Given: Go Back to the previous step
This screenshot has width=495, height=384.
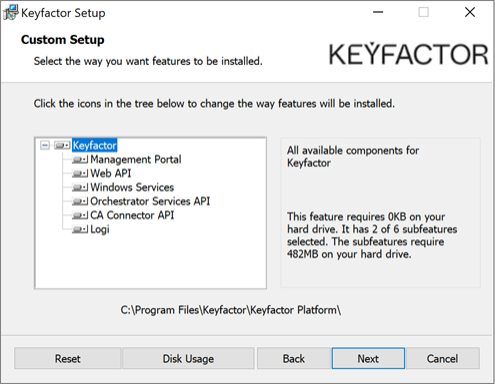Looking at the screenshot, I should pos(294,358).
